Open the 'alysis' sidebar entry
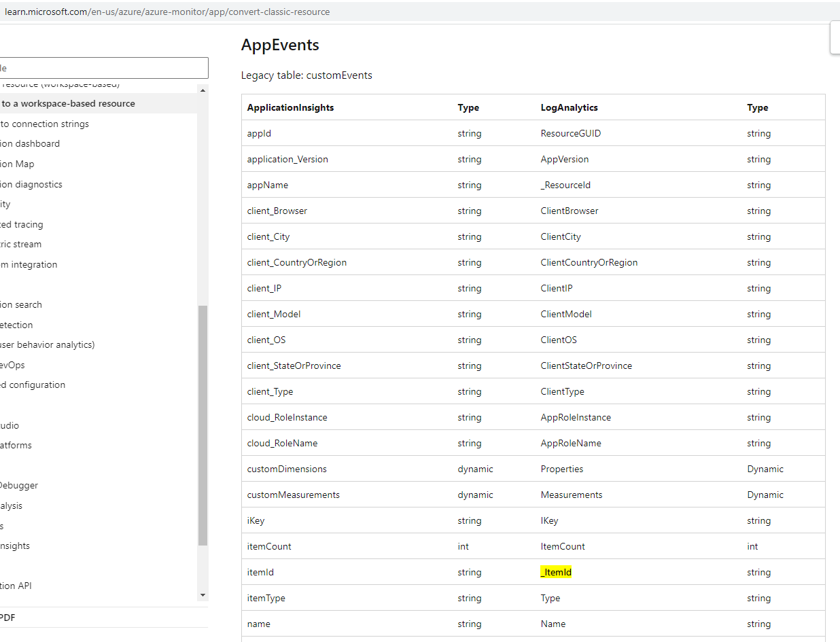The height and width of the screenshot is (642, 840). point(12,505)
